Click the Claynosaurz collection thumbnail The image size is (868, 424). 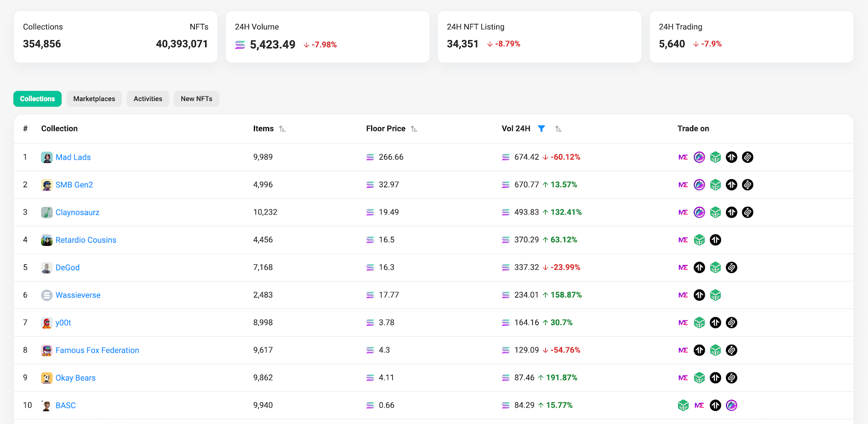[x=47, y=212]
